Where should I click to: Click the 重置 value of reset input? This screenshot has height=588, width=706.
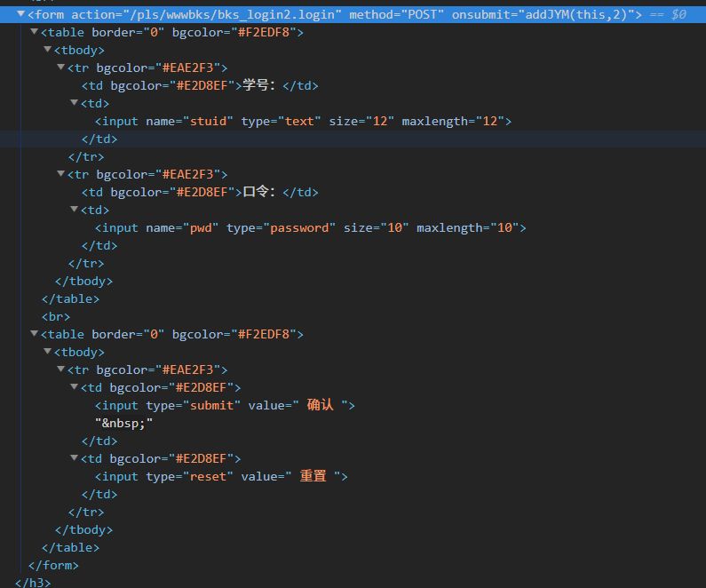click(313, 476)
